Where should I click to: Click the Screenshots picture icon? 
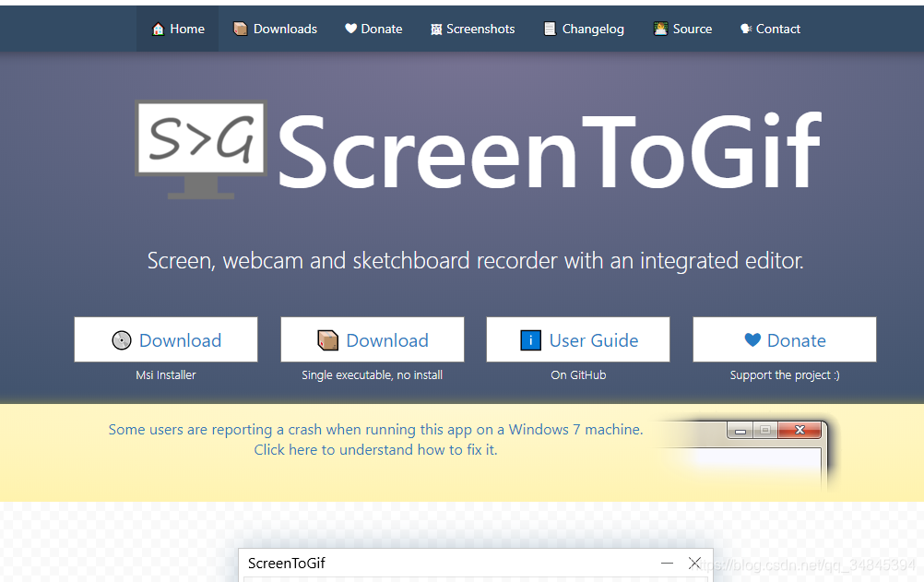(436, 30)
